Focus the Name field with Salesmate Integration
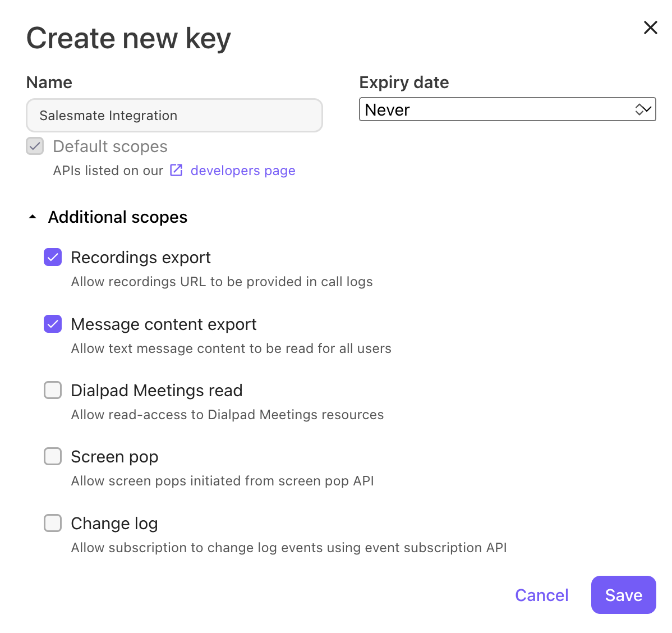Screen dimensions: 672x633 point(174,116)
